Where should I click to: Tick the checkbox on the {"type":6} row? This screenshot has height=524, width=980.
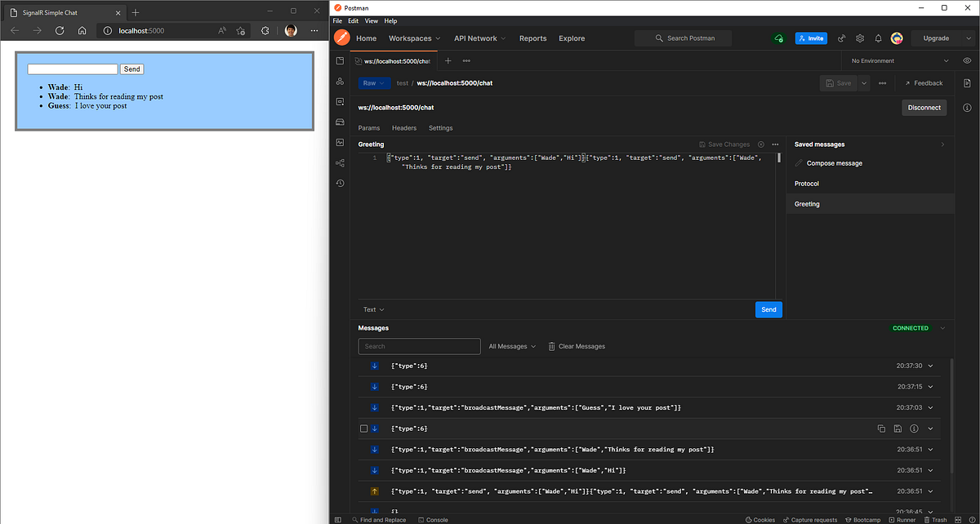(x=364, y=429)
